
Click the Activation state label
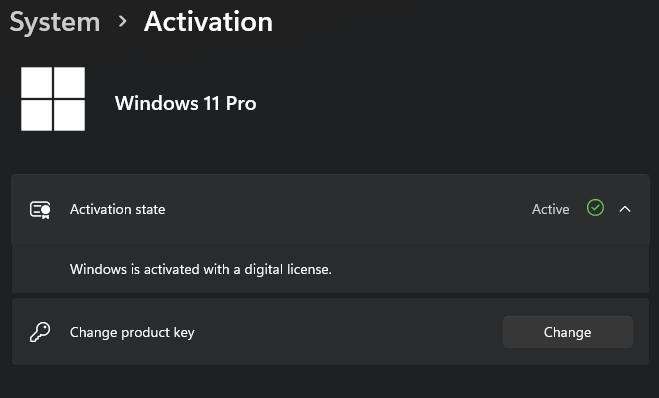pyautogui.click(x=118, y=209)
